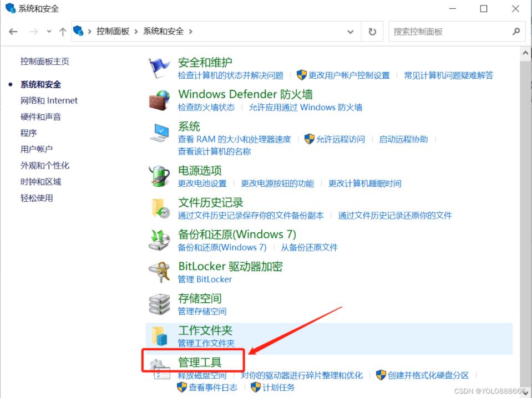Open the 管理工具 heading
The height and width of the screenshot is (398, 532).
(200, 362)
